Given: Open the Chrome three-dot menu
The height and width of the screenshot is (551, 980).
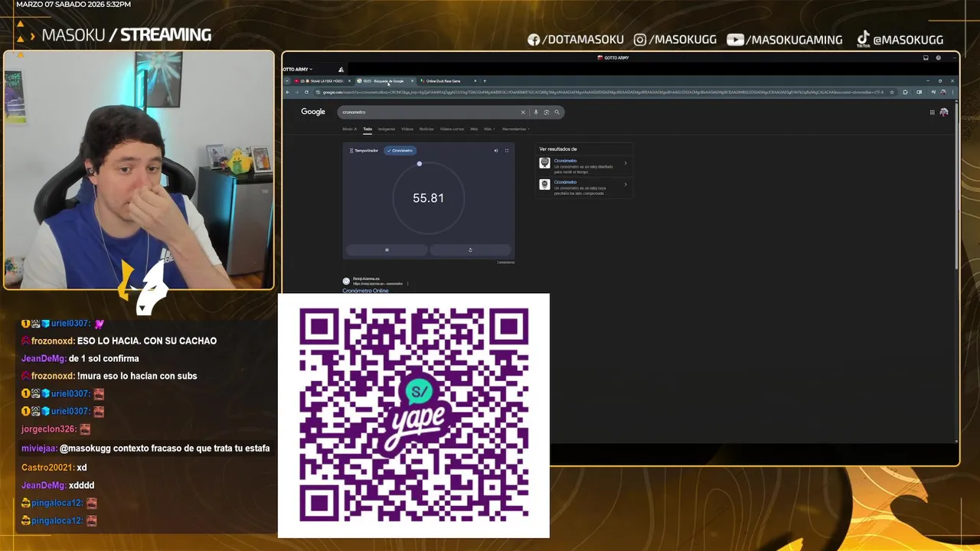Looking at the screenshot, I should tap(952, 92).
